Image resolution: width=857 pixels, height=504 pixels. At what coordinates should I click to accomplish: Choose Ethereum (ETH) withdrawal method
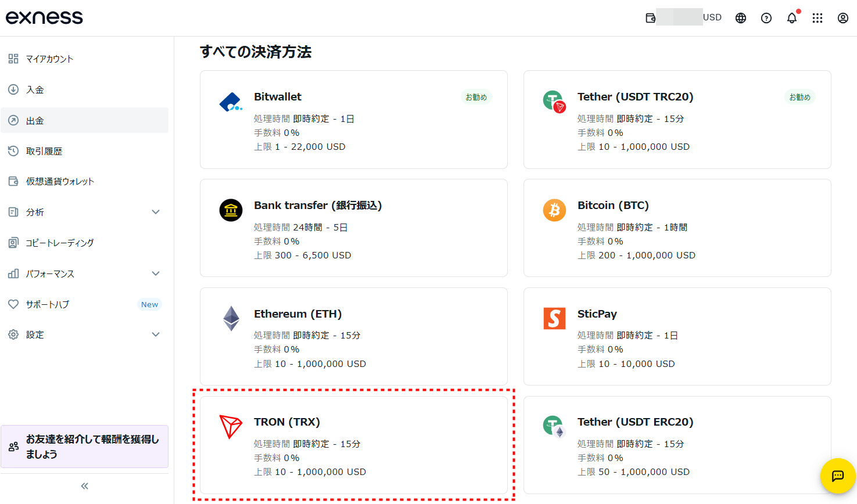pyautogui.click(x=354, y=336)
